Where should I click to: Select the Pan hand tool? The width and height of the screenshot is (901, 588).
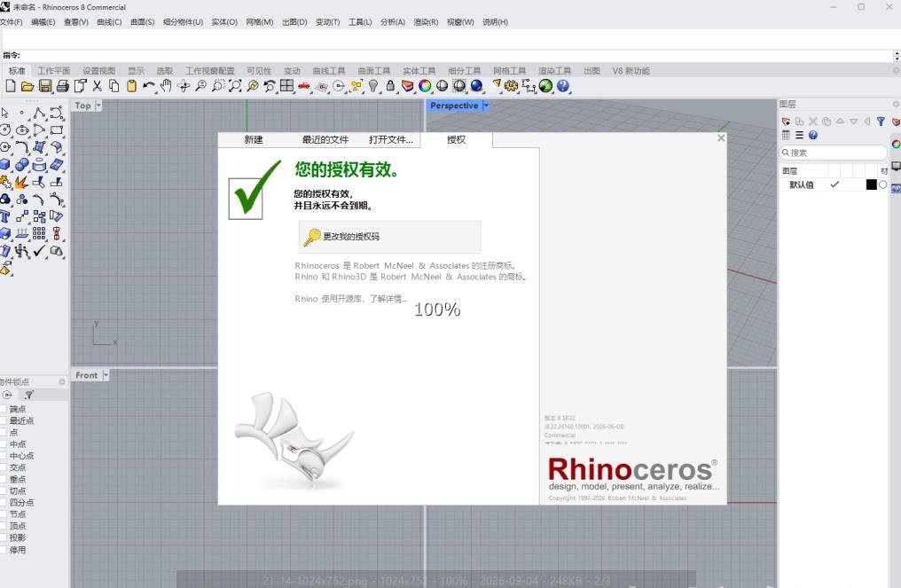(166, 86)
